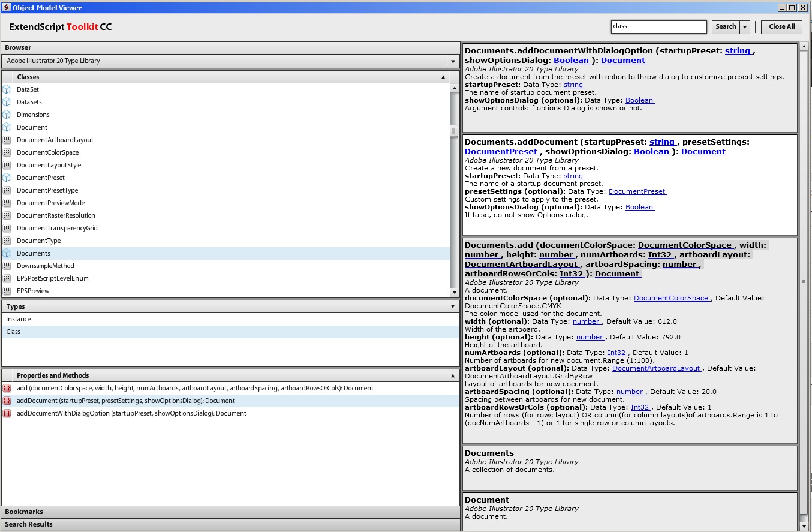Click the enum icon beside DocumentArtboardLayout
The width and height of the screenshot is (812, 532).
[x=7, y=140]
